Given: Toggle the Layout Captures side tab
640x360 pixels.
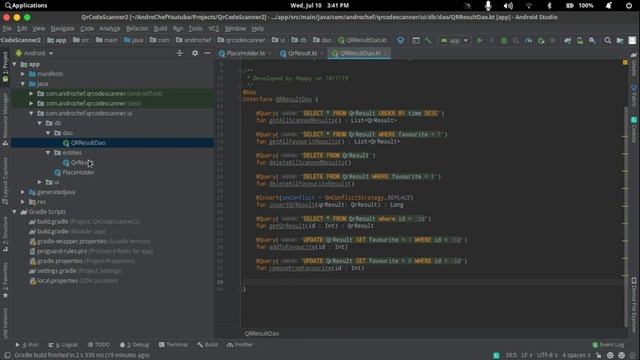Looking at the screenshot, I should 5,181.
